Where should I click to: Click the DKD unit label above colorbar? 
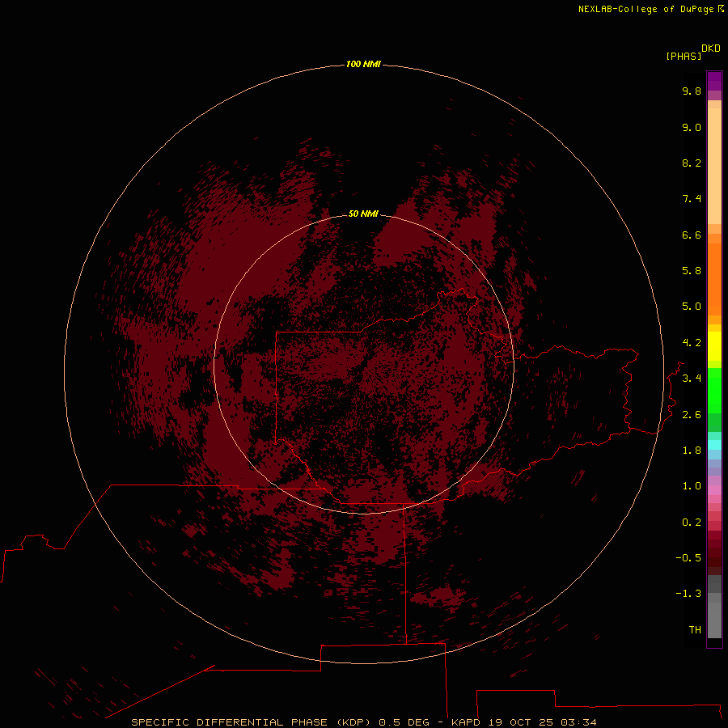711,49
